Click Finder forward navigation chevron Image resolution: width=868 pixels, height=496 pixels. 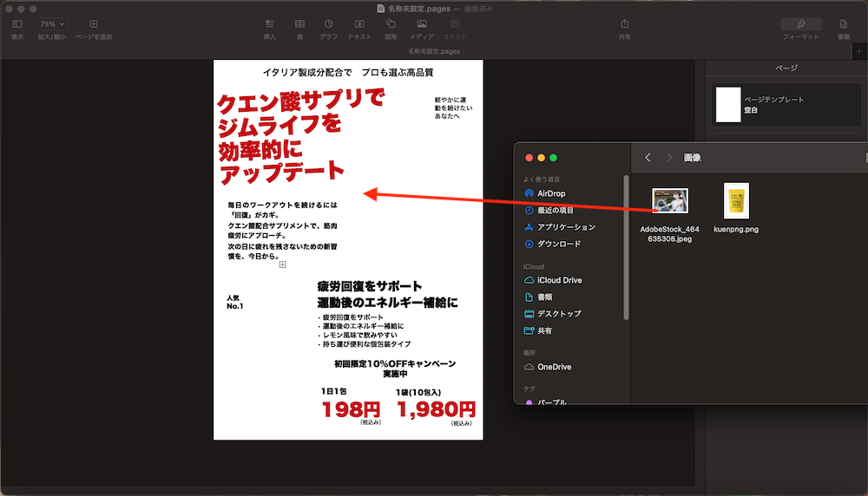point(668,158)
